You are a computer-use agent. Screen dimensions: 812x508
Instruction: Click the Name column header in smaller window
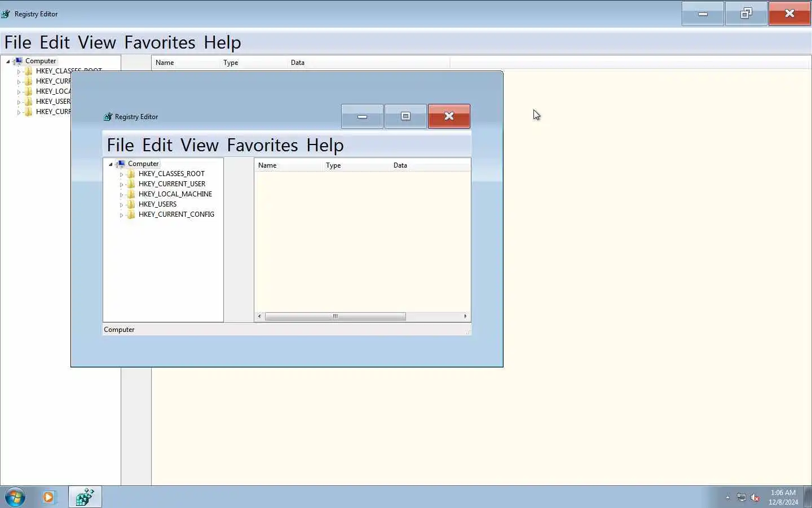click(288, 165)
